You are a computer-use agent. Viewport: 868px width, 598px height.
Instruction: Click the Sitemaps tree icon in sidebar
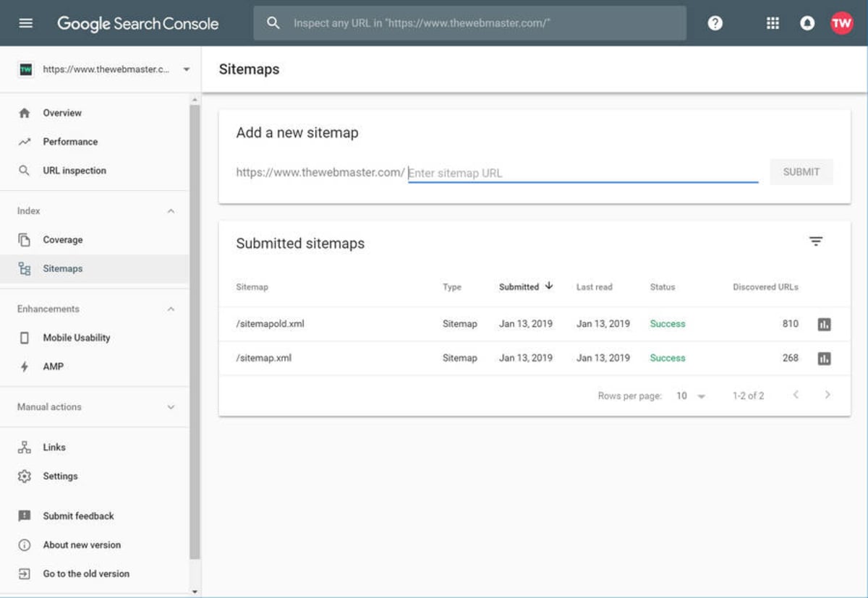point(25,269)
